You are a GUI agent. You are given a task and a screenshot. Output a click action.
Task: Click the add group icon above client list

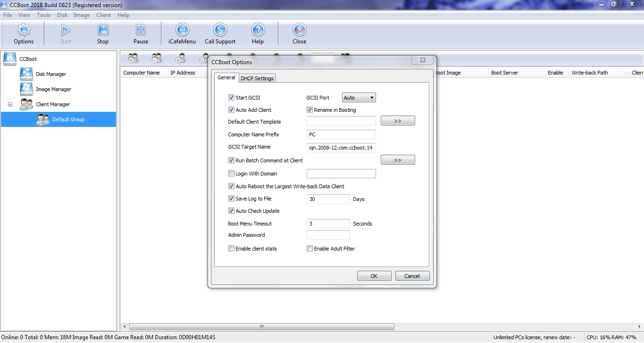pyautogui.click(x=134, y=58)
